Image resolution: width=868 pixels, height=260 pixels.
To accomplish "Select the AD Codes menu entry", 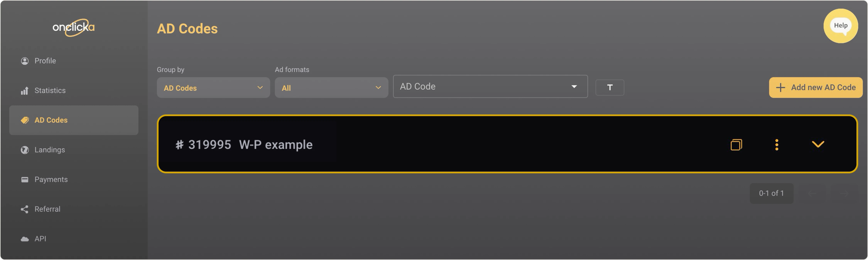I will pos(51,120).
